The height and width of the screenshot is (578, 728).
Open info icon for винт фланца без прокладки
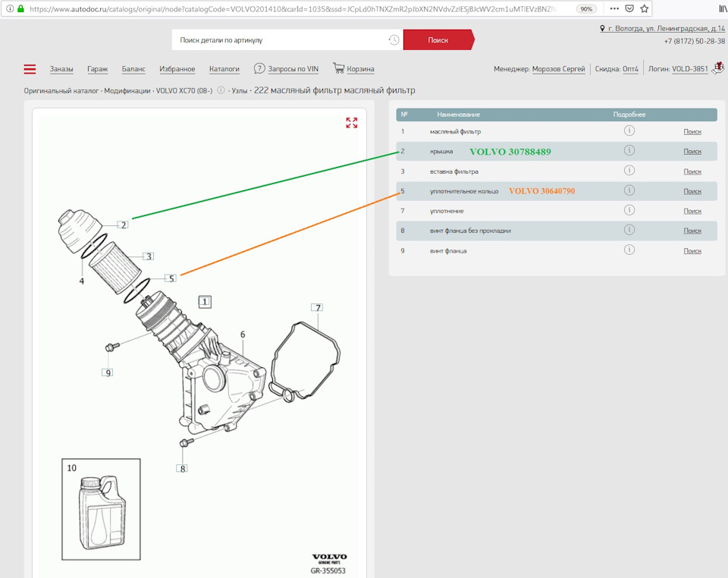629,230
